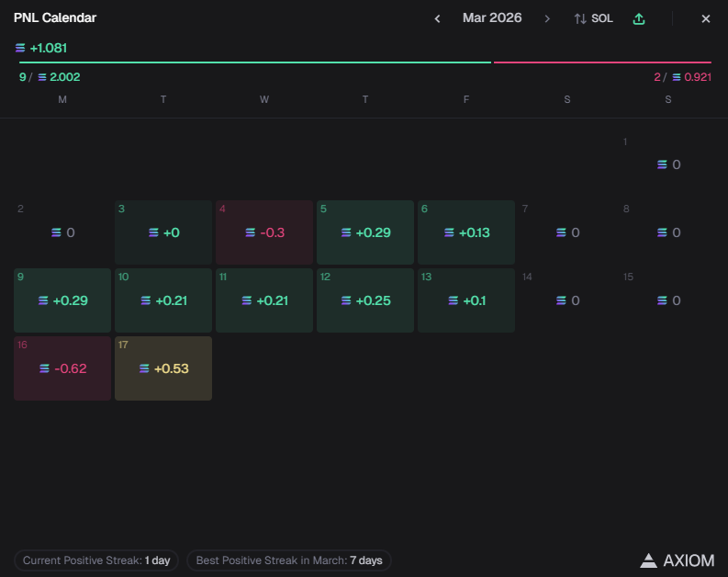
Task: Click the Mar 2026 month label
Action: coord(492,18)
